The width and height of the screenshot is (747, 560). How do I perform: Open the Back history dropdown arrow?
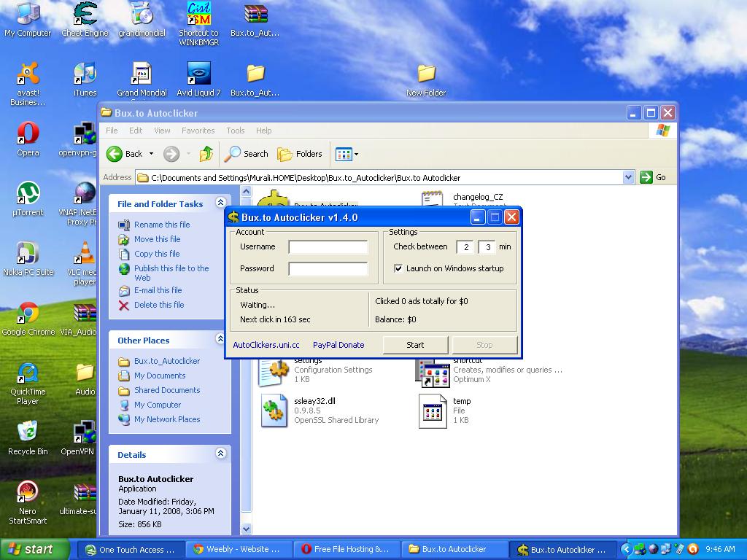click(x=152, y=154)
